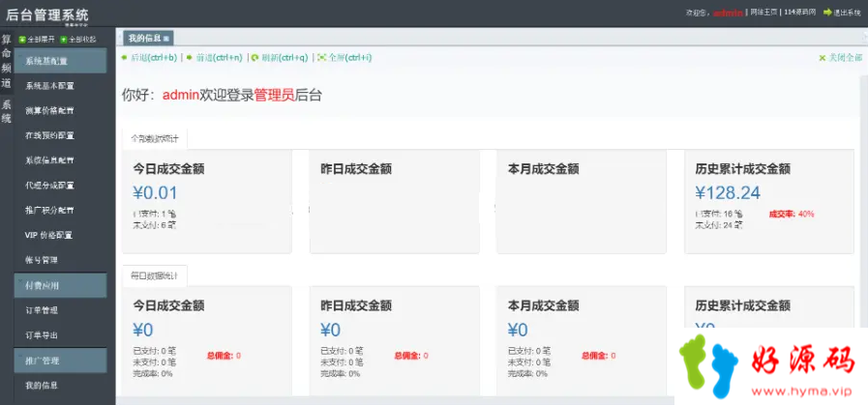
Task: Click the green 全部收起 collapse-all icon
Action: (63, 40)
